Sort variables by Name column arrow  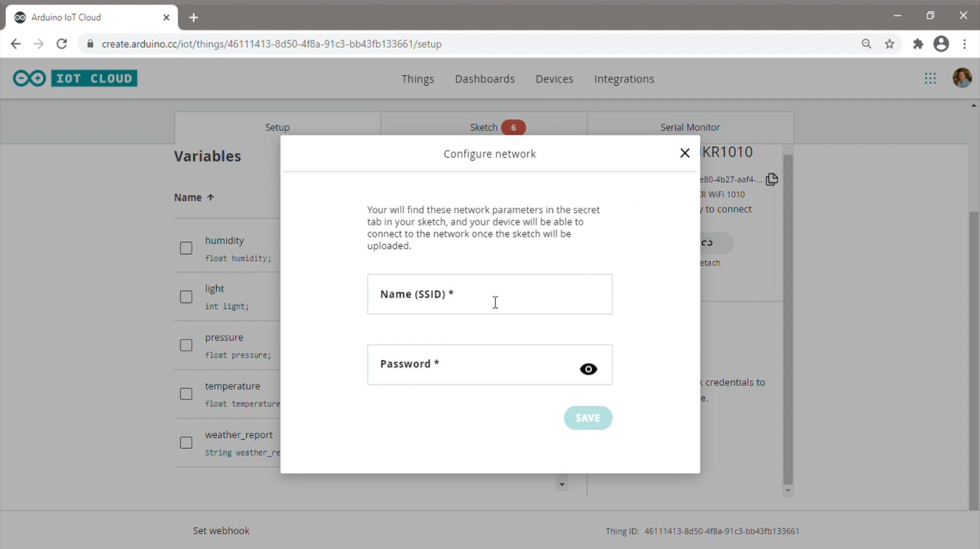click(x=210, y=197)
